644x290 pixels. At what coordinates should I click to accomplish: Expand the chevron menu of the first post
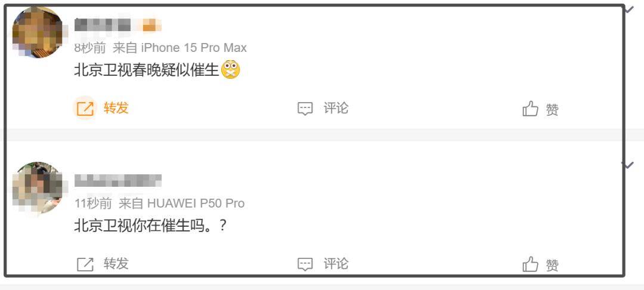tap(629, 9)
